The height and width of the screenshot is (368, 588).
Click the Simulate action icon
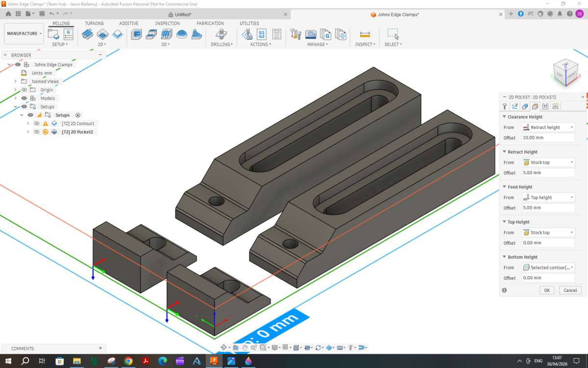(x=247, y=34)
